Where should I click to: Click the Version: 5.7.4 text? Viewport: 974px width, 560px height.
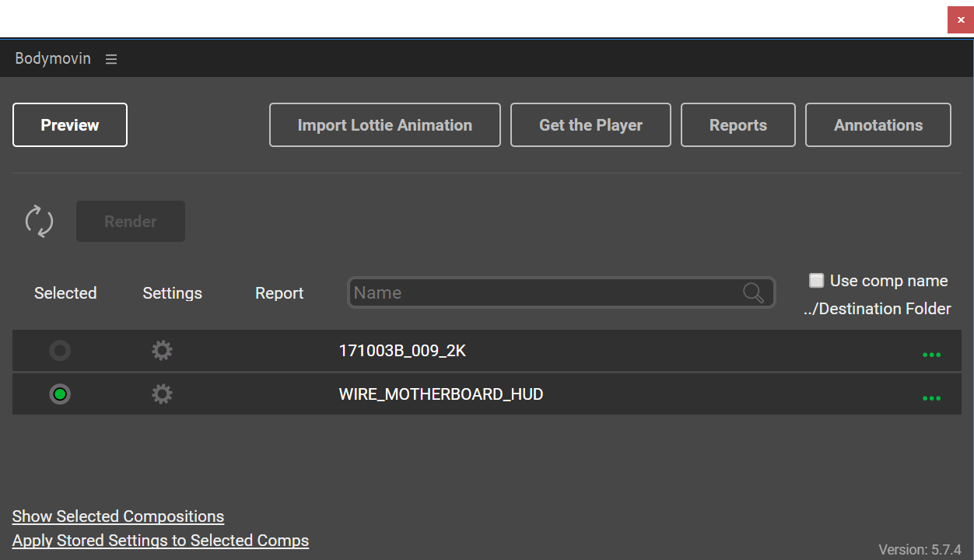pyautogui.click(x=920, y=550)
